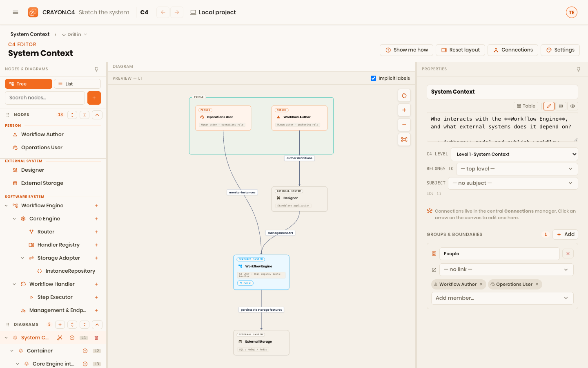Remove Workflow Author from People group
The image size is (588, 368).
(x=481, y=284)
